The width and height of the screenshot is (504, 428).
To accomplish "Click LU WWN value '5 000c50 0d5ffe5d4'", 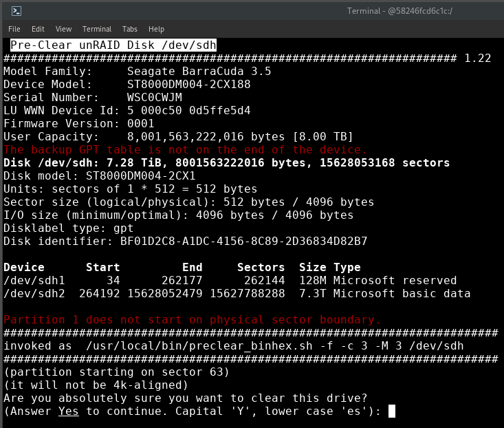I will pyautogui.click(x=188, y=111).
